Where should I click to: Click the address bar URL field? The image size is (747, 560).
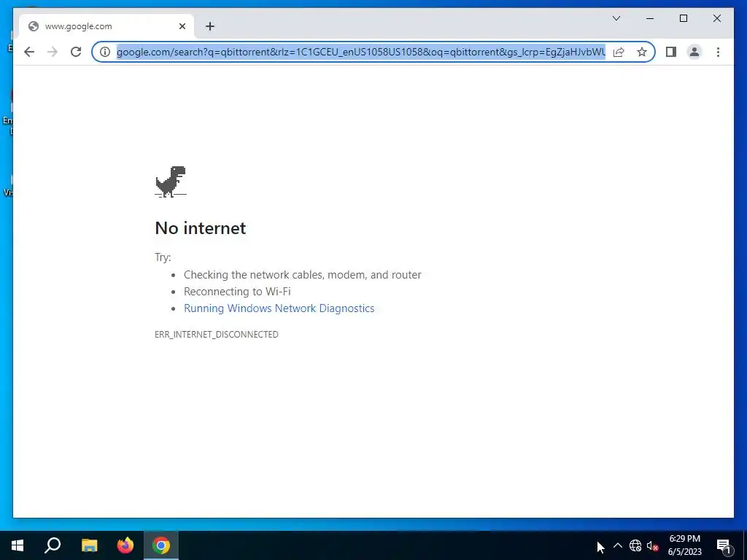point(361,52)
